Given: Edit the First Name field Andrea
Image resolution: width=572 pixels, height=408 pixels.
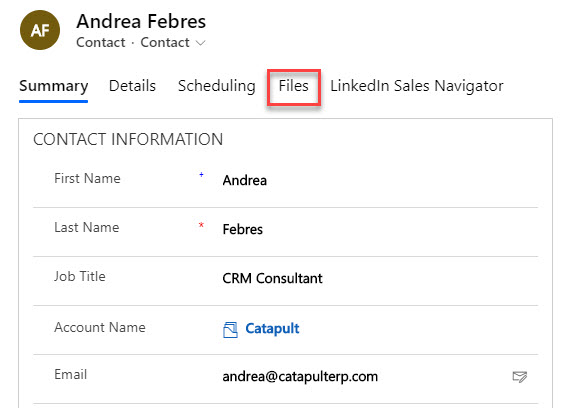Looking at the screenshot, I should [x=379, y=180].
